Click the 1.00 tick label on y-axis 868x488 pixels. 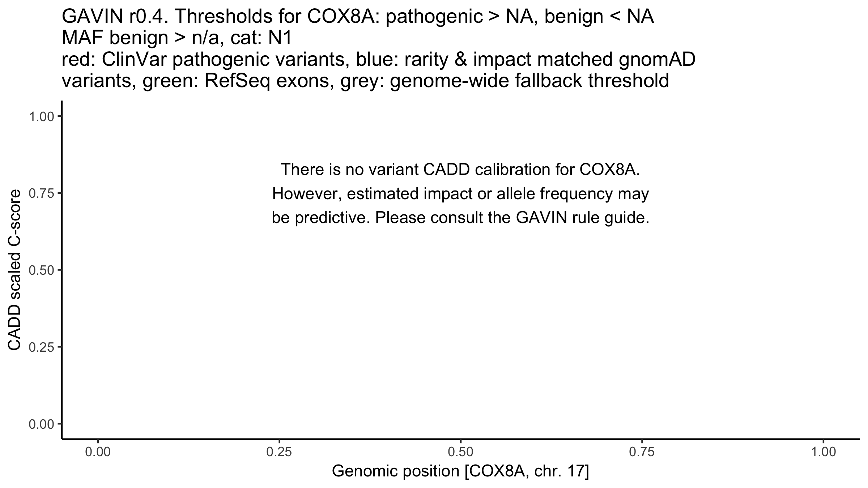[41, 116]
